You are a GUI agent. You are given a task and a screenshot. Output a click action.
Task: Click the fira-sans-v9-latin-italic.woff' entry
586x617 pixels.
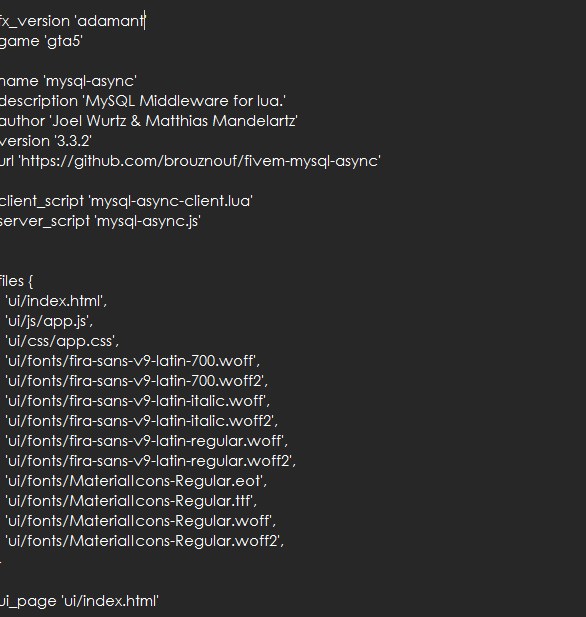pyautogui.click(x=137, y=401)
